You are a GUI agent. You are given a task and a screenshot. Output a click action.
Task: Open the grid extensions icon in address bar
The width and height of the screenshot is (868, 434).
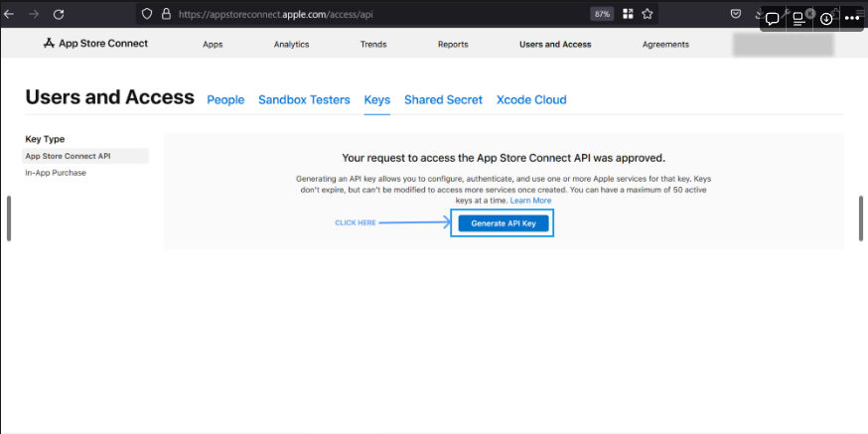(628, 14)
